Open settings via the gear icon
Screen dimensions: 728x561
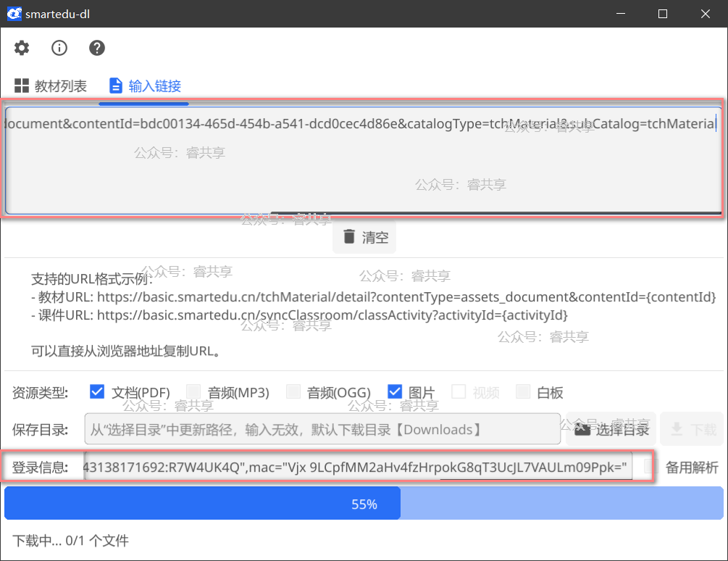(21, 48)
